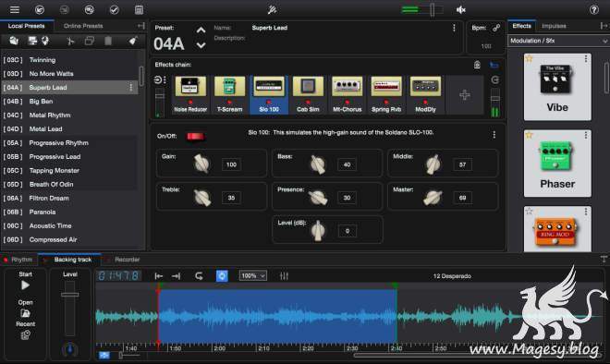This screenshot has height=364, width=610.
Task: Click the calendar-style icon in top bar
Action: pos(139,10)
